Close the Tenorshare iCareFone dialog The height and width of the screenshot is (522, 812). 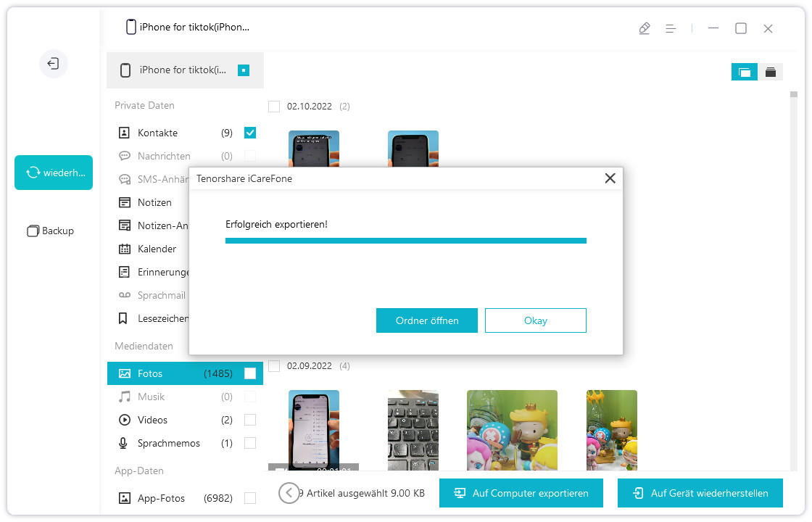[610, 178]
